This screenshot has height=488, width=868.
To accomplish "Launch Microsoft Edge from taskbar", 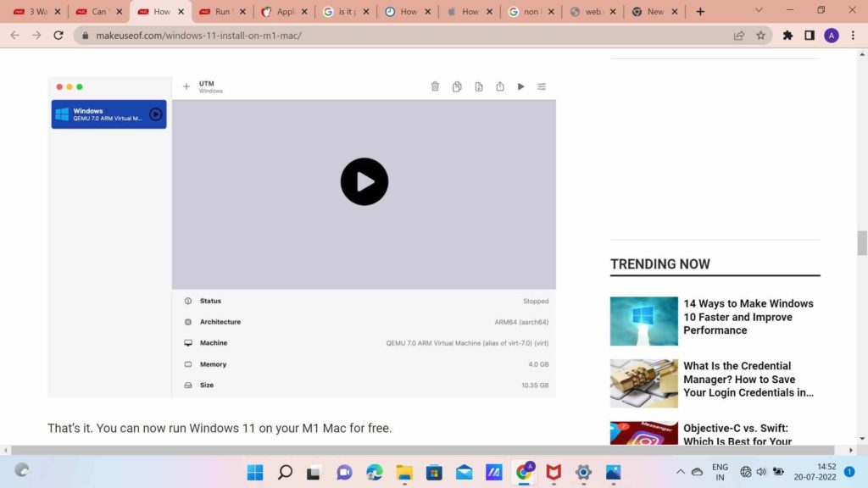I will tap(374, 472).
